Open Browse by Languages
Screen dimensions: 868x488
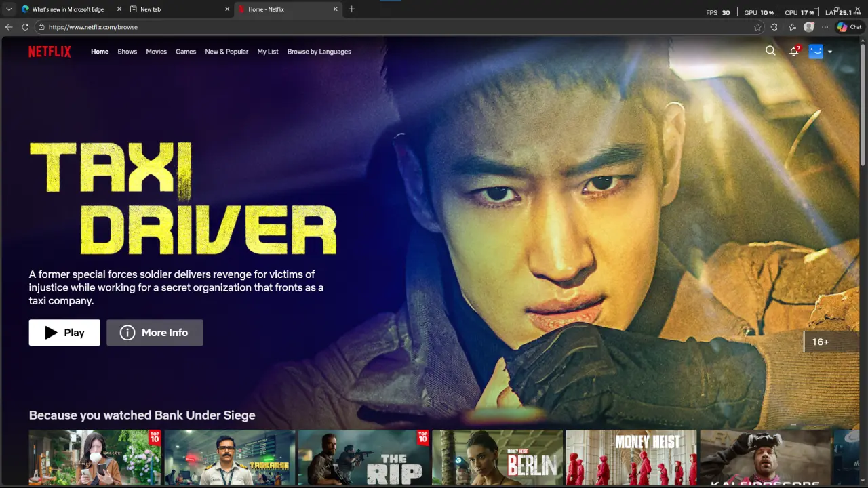pyautogui.click(x=319, y=52)
